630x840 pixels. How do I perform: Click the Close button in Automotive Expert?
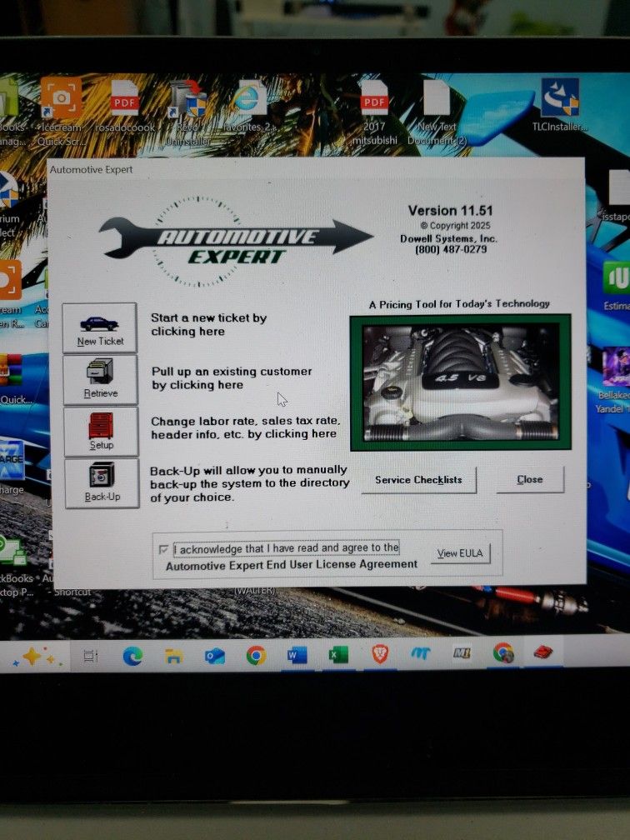click(x=530, y=479)
